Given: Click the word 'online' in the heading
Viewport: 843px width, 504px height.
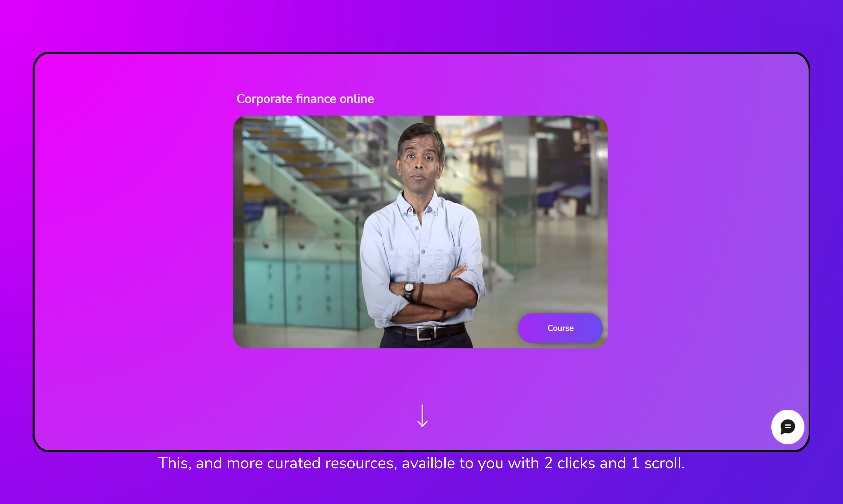Looking at the screenshot, I should [x=356, y=99].
